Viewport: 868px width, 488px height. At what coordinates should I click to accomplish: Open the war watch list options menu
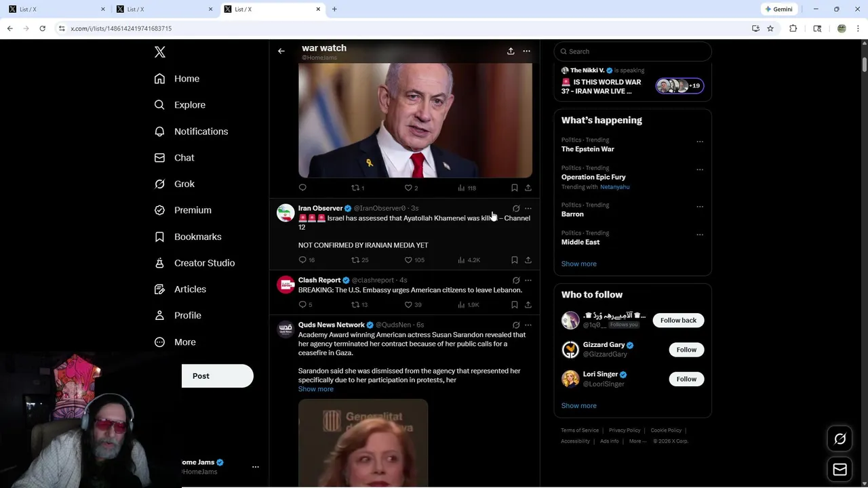pos(526,51)
